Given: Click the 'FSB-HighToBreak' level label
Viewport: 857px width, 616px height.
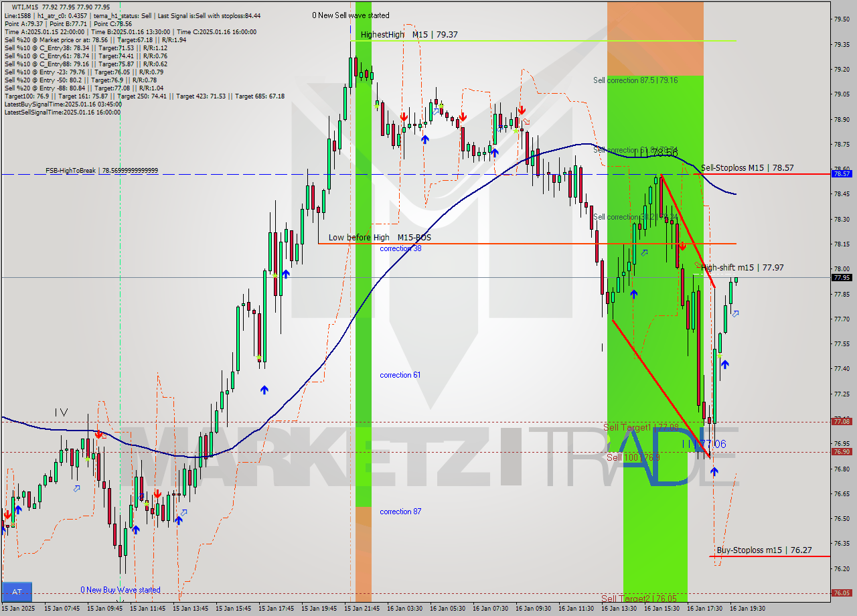Looking at the screenshot, I should point(102,171).
